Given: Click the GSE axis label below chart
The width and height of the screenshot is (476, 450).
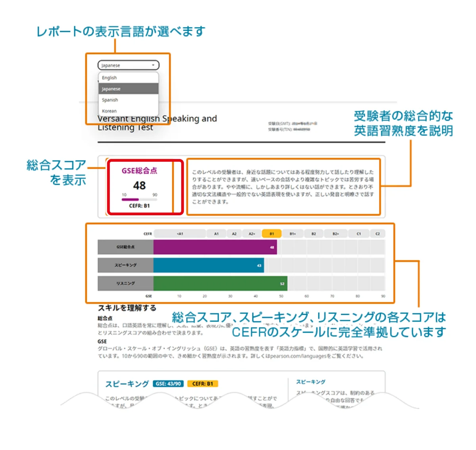Looking at the screenshot, I should click(x=148, y=296).
